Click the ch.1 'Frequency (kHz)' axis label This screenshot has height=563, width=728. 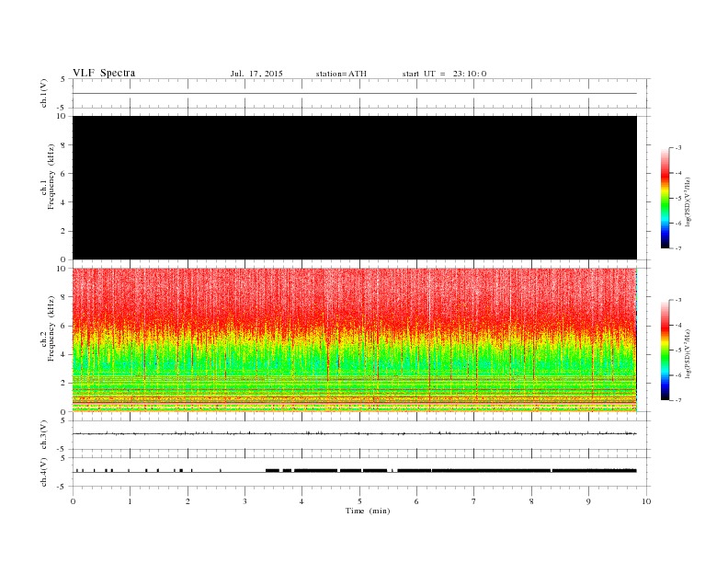(x=51, y=177)
